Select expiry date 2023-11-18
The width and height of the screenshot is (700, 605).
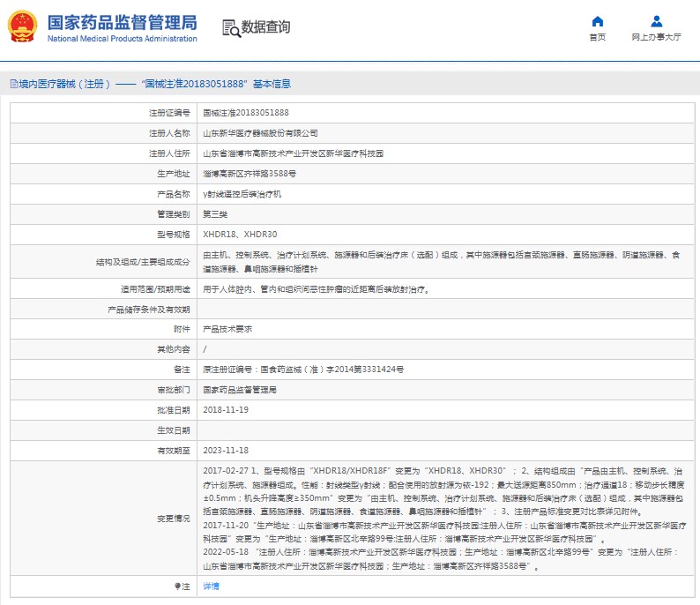(x=226, y=451)
